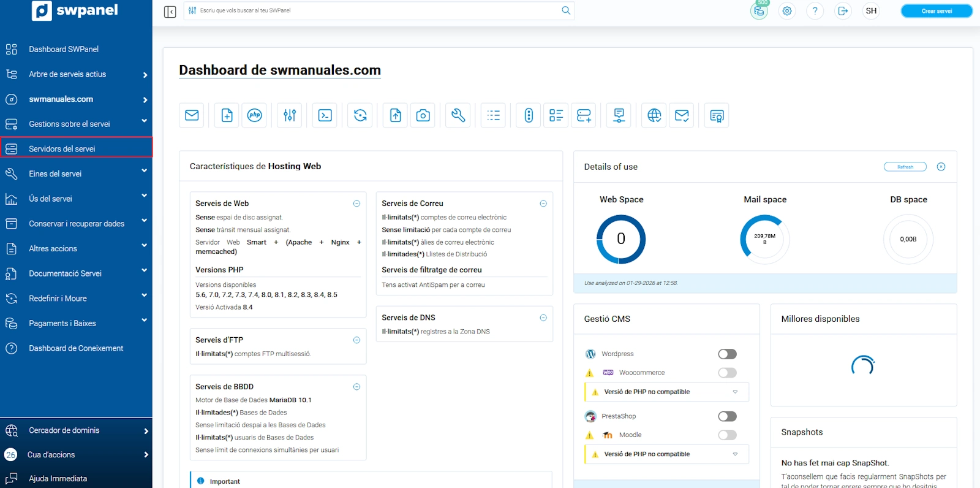
Task: Click the logout icon in top bar
Action: [x=843, y=10]
